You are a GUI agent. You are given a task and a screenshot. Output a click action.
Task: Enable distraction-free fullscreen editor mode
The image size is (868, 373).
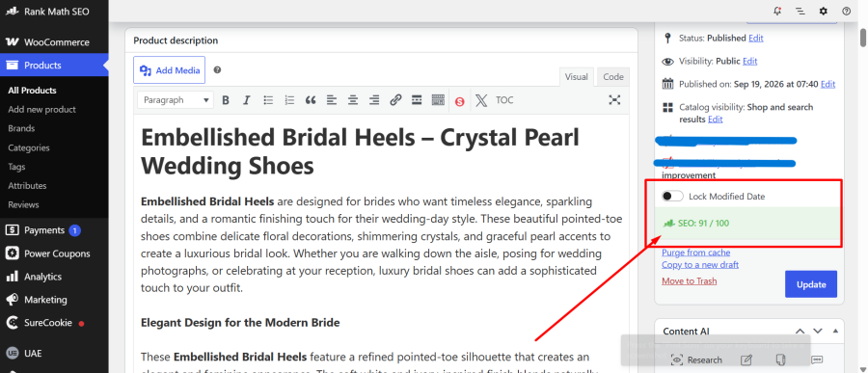pos(614,100)
